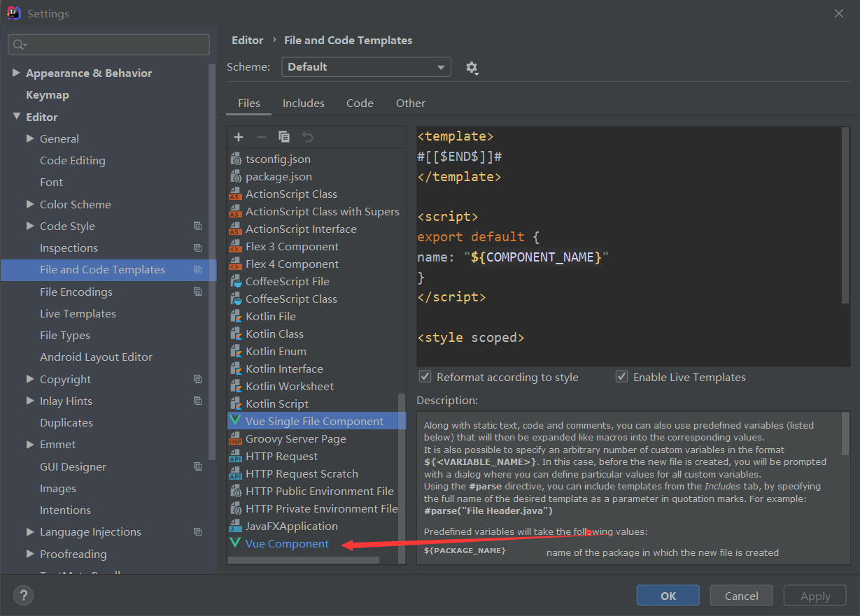Screen dimensions: 860x616
Task: Click the copy template icon
Action: (x=284, y=137)
